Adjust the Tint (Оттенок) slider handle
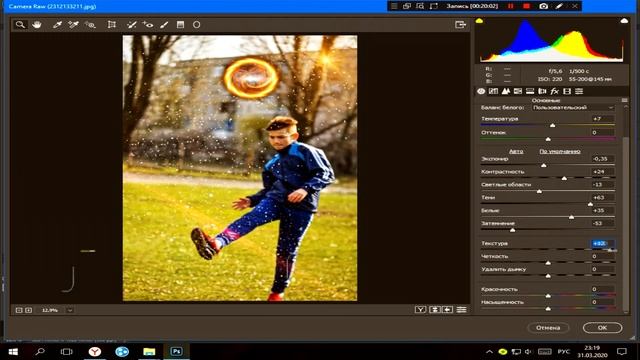This screenshot has width=640, height=360. click(x=548, y=139)
